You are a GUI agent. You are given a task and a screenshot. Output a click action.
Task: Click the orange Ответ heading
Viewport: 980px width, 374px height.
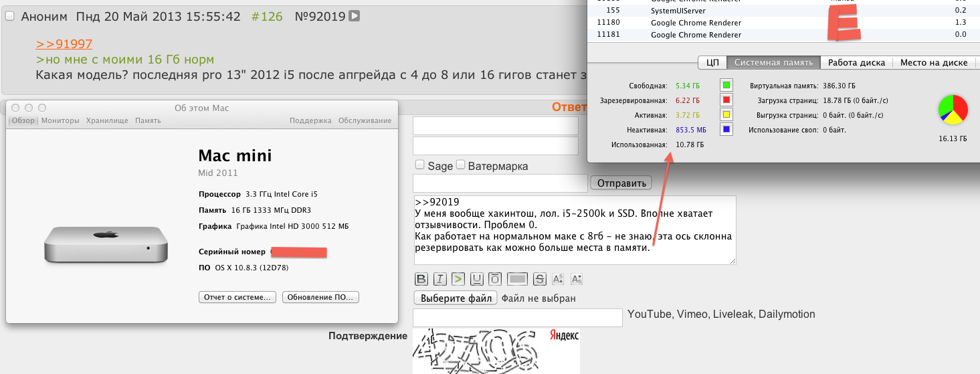tap(569, 107)
